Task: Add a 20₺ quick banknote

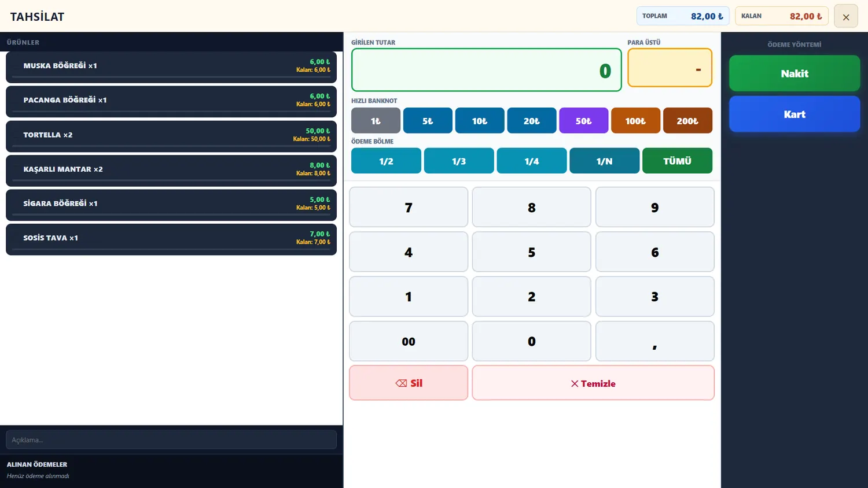Action: coord(532,121)
